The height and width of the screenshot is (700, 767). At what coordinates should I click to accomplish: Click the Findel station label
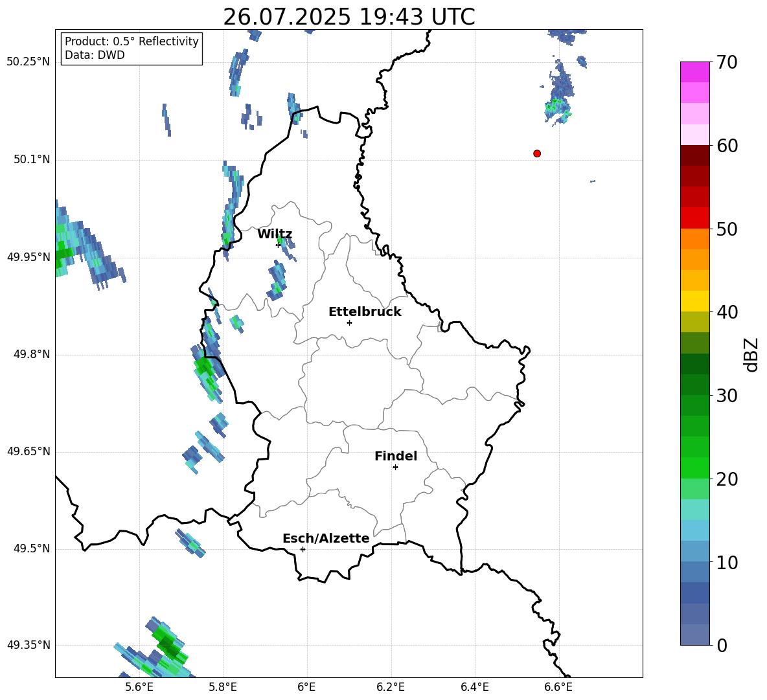[396, 456]
